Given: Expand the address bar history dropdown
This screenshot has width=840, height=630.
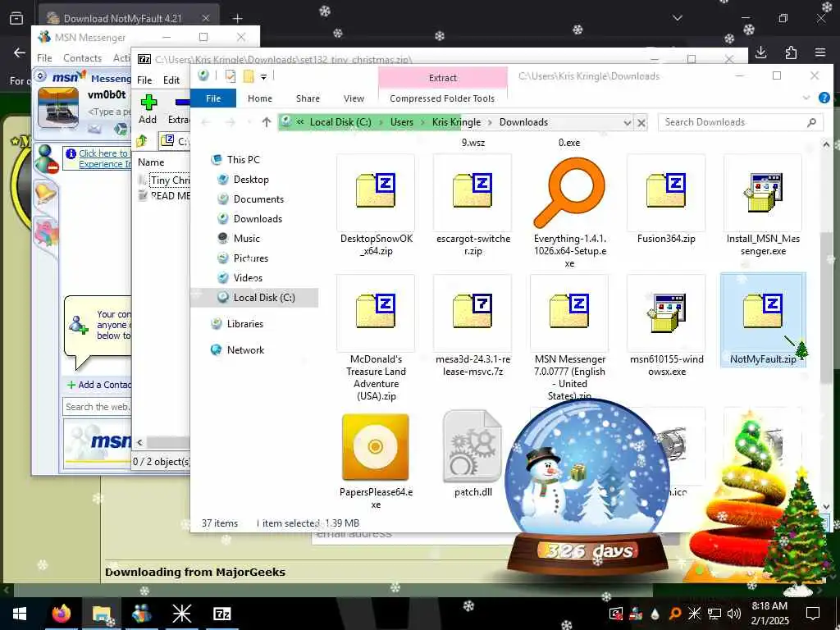Looking at the screenshot, I should click(628, 123).
